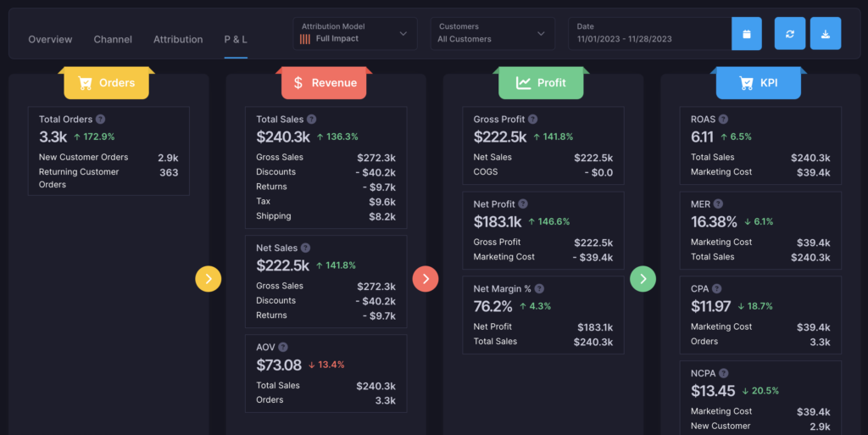Click the green arrow after Profit column
The width and height of the screenshot is (868, 435).
point(643,279)
